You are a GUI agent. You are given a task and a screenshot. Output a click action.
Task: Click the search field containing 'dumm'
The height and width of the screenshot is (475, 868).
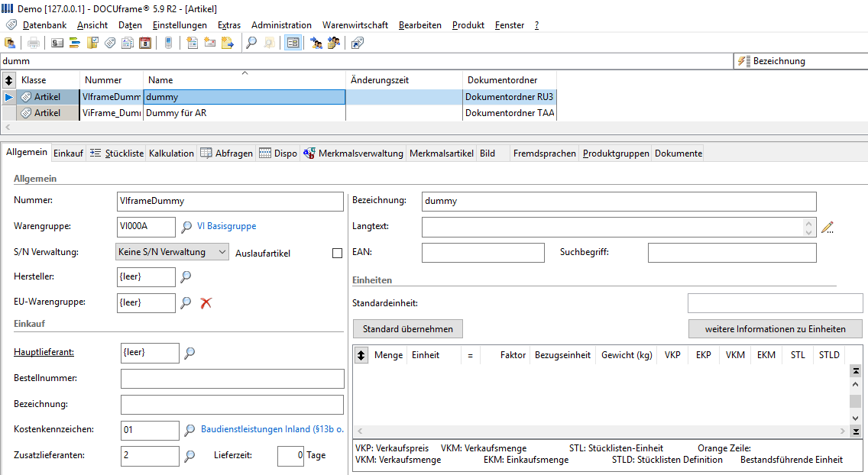pyautogui.click(x=367, y=61)
